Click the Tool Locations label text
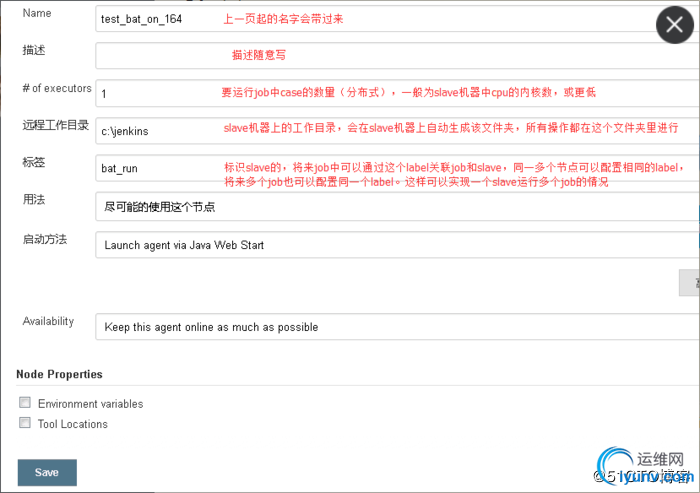The image size is (700, 493). point(73,424)
